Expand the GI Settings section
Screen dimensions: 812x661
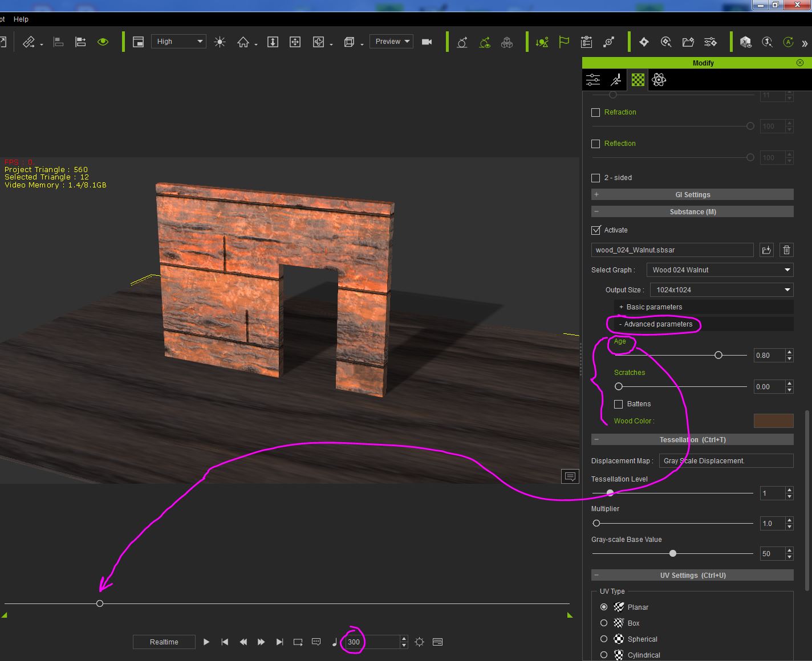692,195
